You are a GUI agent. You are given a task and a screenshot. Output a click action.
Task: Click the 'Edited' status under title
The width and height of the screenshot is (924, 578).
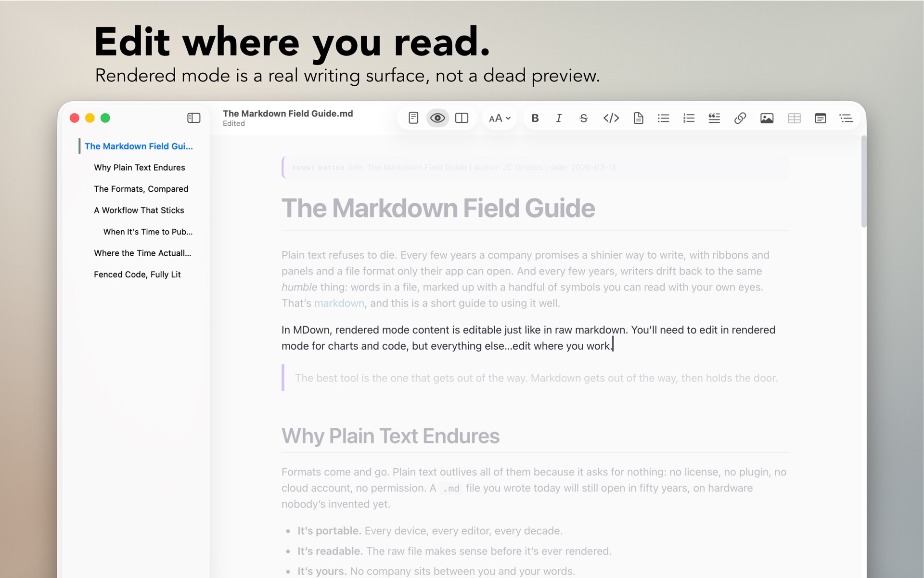(234, 124)
